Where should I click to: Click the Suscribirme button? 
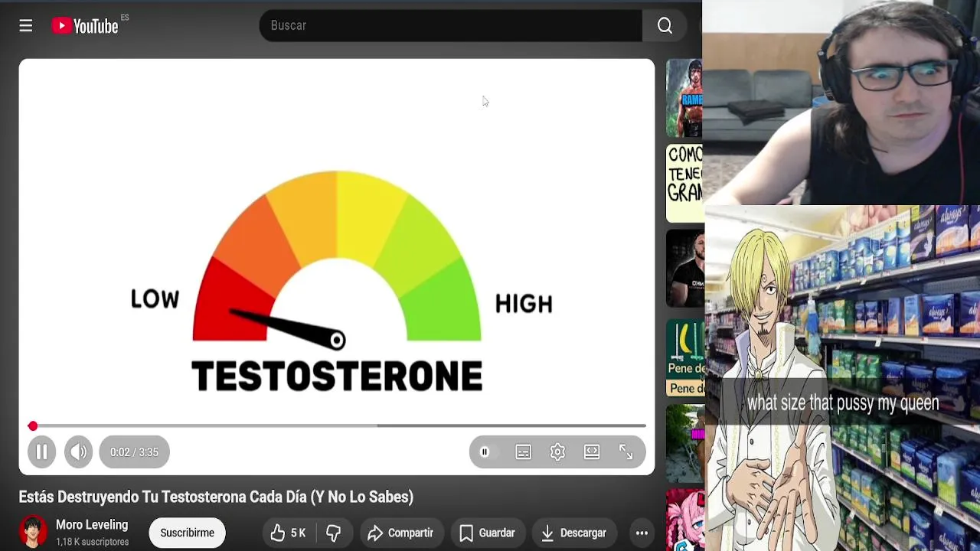point(187,533)
